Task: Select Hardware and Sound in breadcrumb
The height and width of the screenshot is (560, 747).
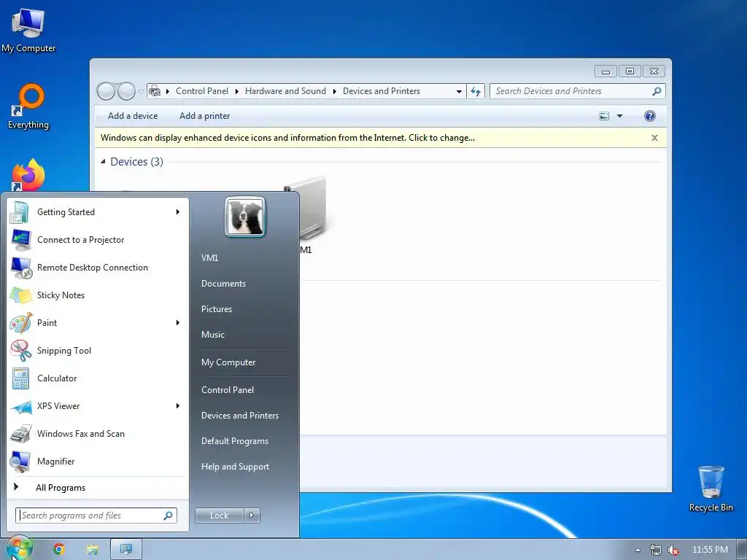Action: [285, 91]
